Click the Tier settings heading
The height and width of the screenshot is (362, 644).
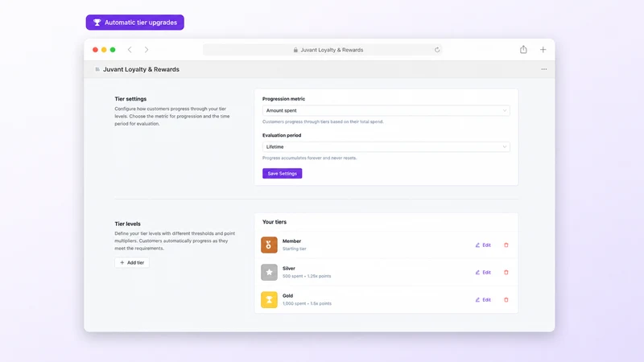click(130, 99)
